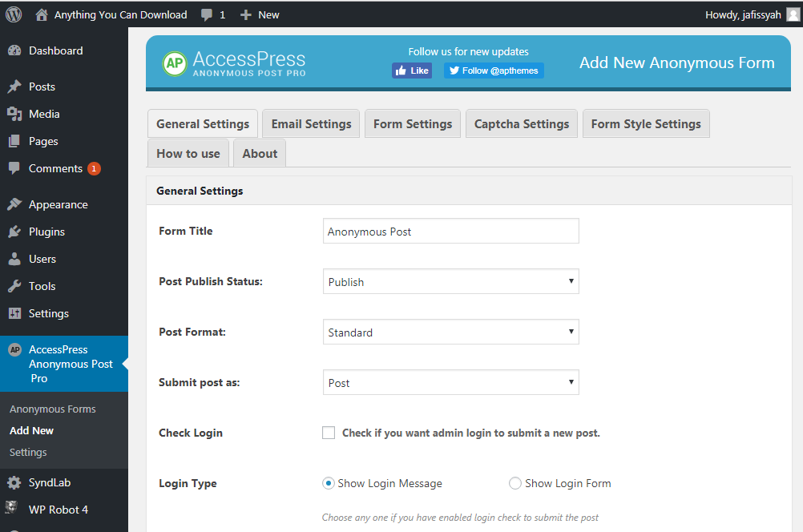Switch to General Settings tab
The width and height of the screenshot is (803, 532).
tap(203, 124)
